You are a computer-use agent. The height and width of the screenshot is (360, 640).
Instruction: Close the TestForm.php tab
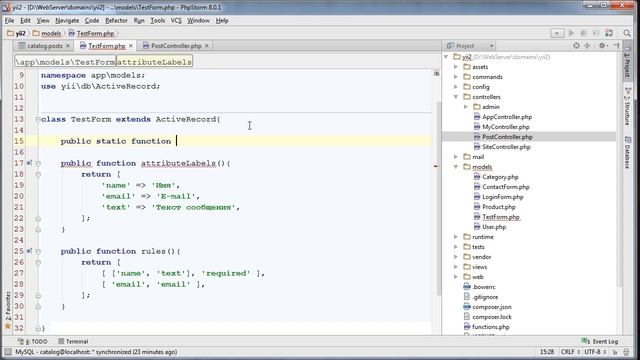[131, 46]
